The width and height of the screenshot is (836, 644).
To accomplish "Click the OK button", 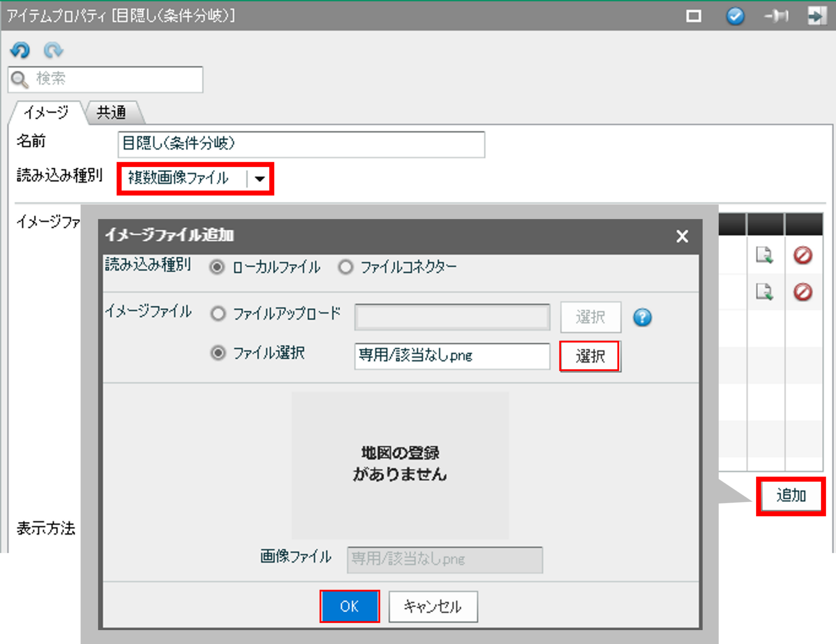I will 350,606.
